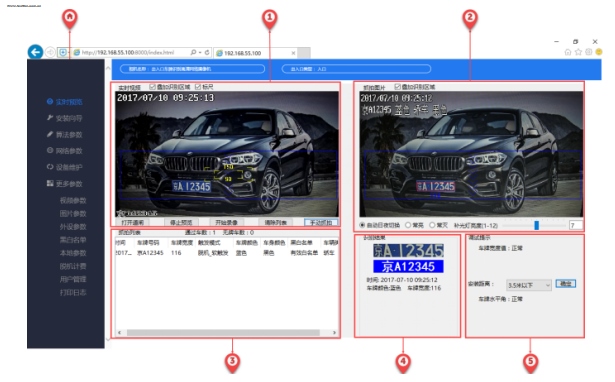Click the fill-light brightness value box showing 7
Screen dimensions: 615x382
[575, 225]
